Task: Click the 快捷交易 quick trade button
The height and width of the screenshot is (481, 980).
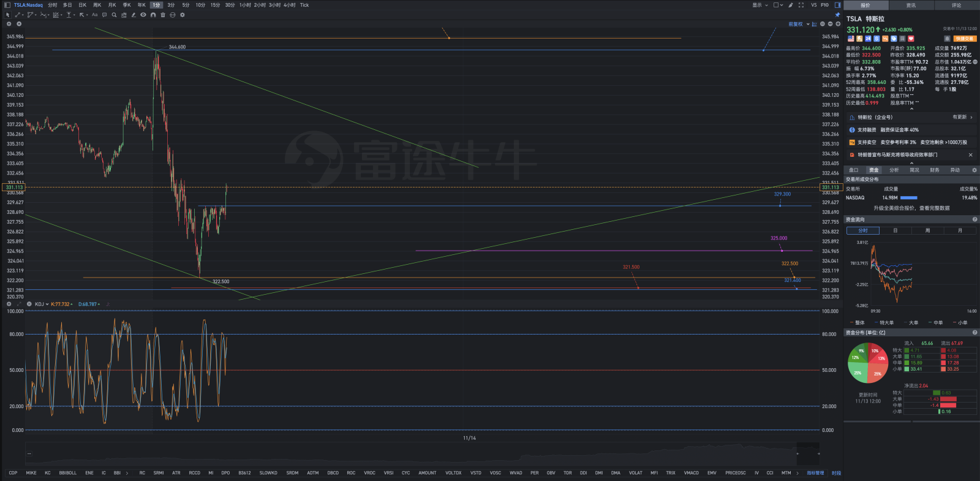Action: 965,39
